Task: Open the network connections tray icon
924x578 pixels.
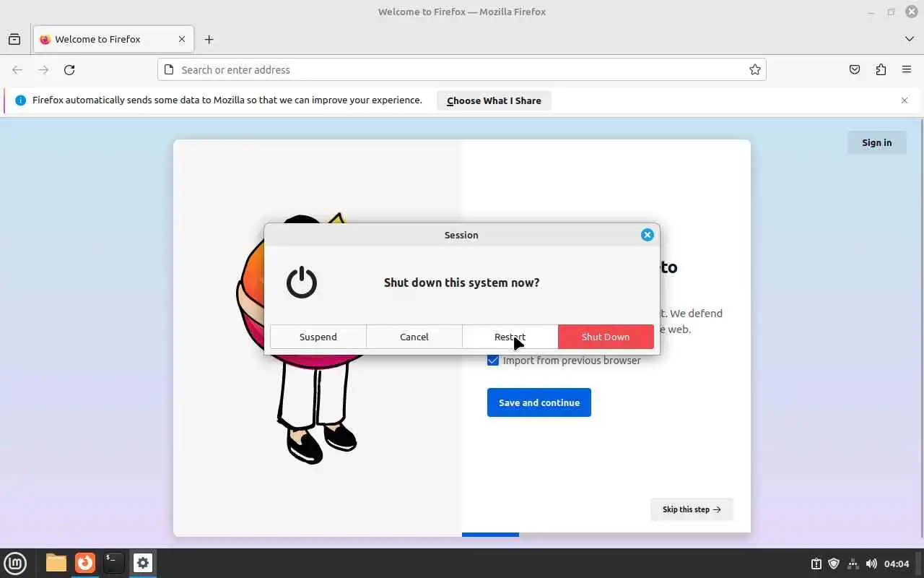Action: click(853, 564)
